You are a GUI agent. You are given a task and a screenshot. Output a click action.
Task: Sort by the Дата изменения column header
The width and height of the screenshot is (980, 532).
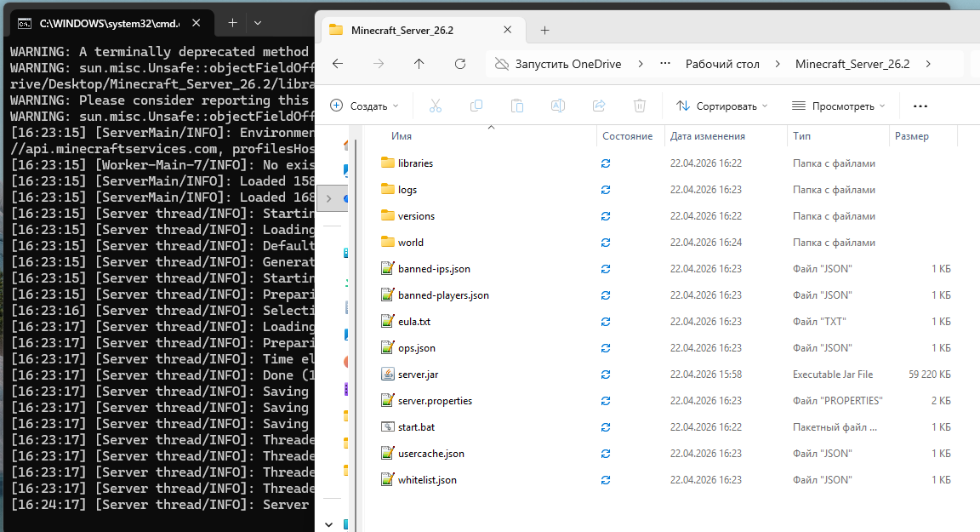click(707, 136)
